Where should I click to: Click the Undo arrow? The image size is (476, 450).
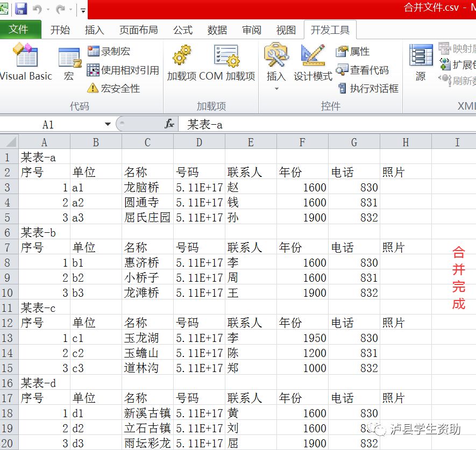[x=37, y=9]
